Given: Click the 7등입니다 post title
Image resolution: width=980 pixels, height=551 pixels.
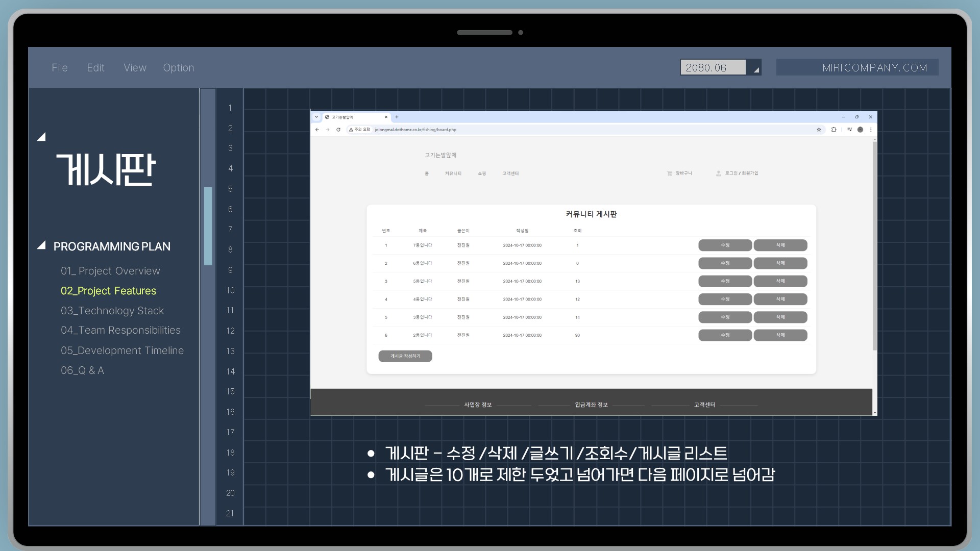Looking at the screenshot, I should pos(423,245).
